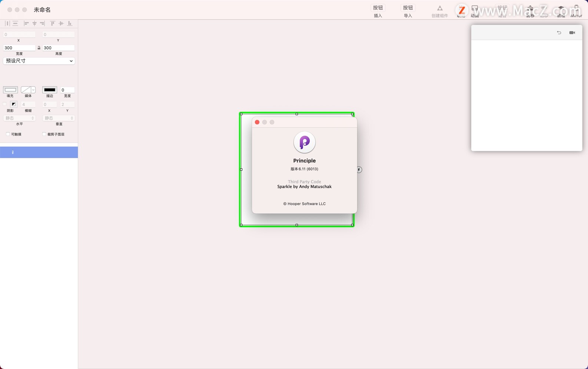Click the shadow Y offset field

click(x=67, y=104)
